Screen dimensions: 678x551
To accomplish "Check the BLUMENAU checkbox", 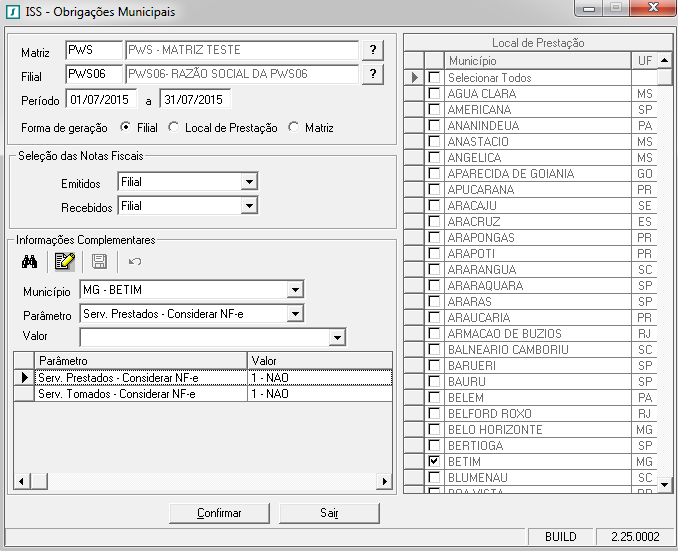I will [x=434, y=477].
